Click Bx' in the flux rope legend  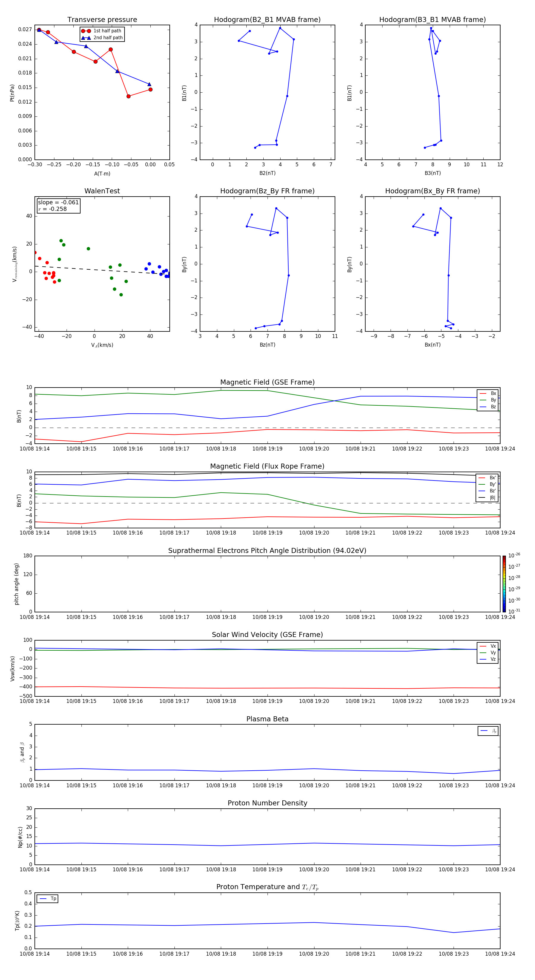pos(487,478)
